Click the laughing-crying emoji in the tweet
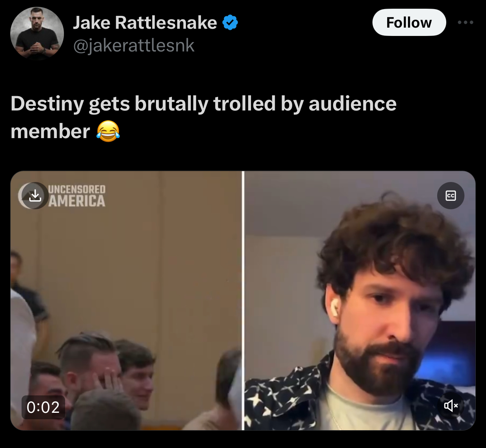The width and height of the screenshot is (486, 448). (x=108, y=131)
